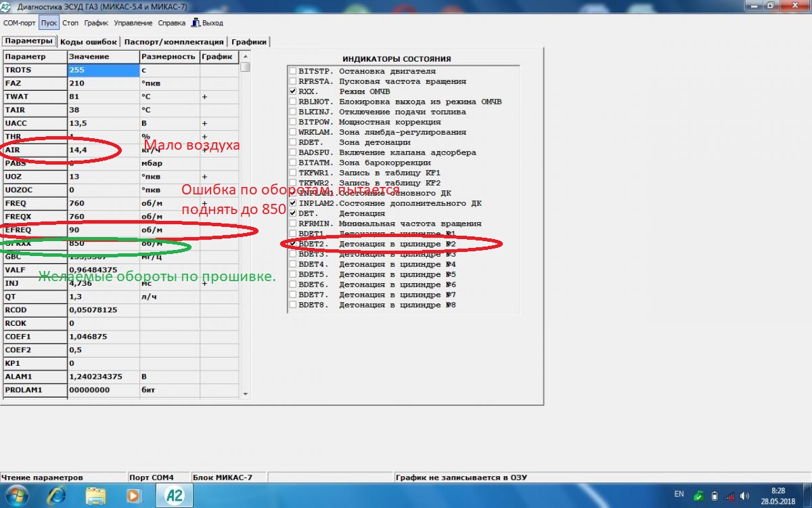Click the EN language indicator

click(x=679, y=494)
